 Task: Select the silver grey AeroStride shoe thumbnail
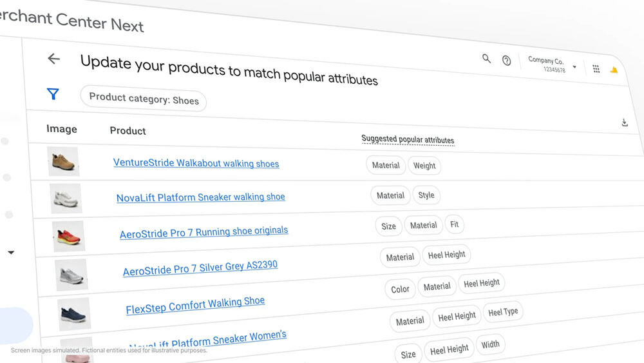(71, 275)
